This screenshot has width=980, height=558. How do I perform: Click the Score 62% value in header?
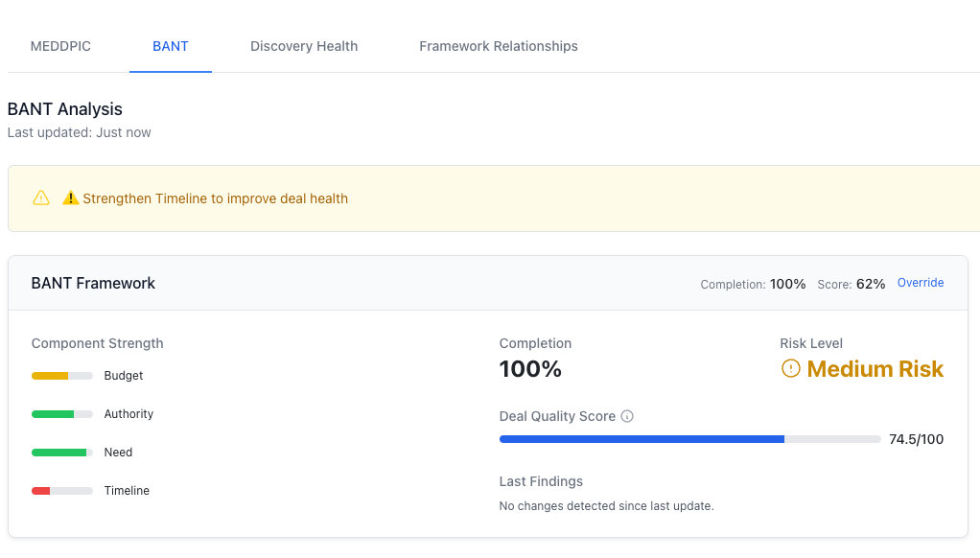point(870,284)
